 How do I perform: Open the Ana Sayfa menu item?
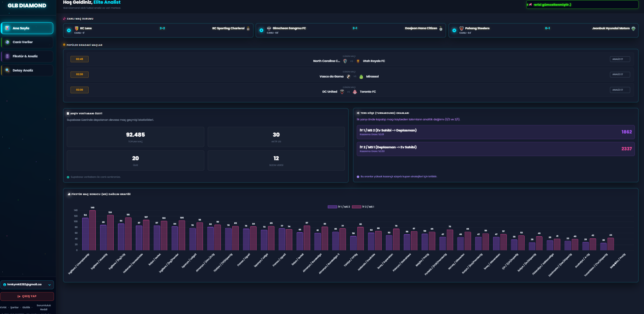[x=27, y=28]
